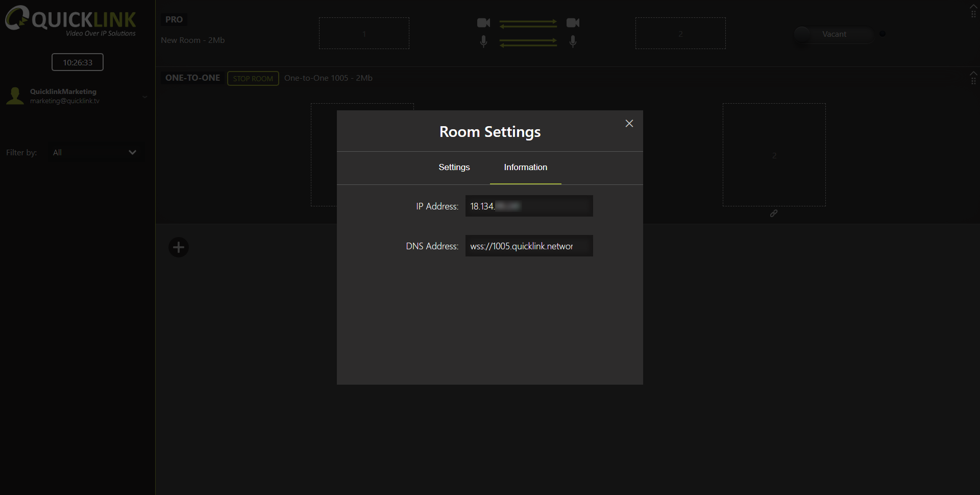
Task: Open the Filter by dropdown
Action: click(94, 153)
